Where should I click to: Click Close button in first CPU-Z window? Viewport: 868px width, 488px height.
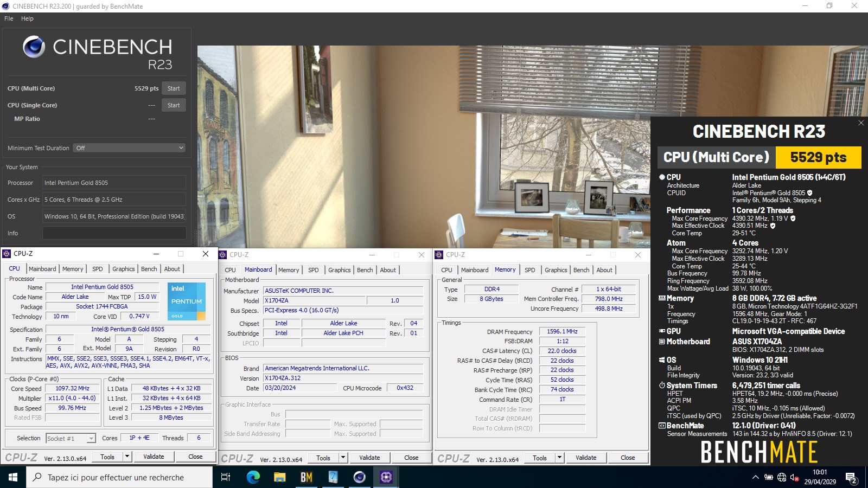click(195, 457)
